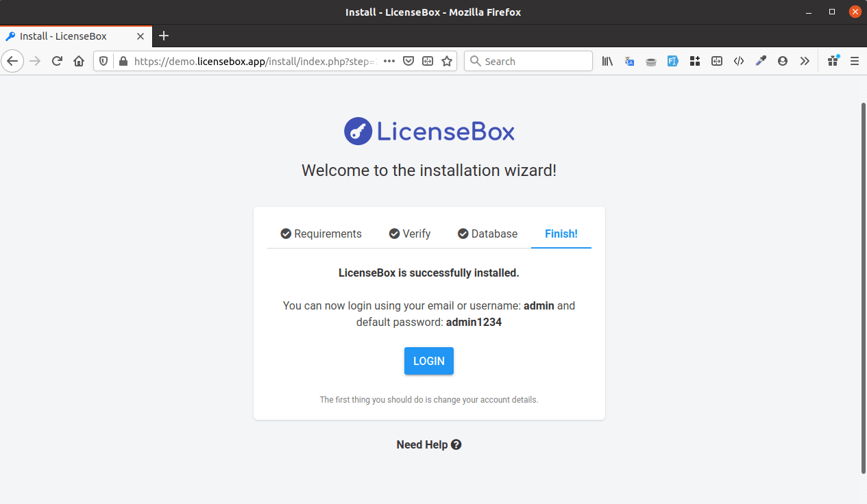Screen dimensions: 867x504
Task: Click the browser back arrow button
Action: (12, 61)
